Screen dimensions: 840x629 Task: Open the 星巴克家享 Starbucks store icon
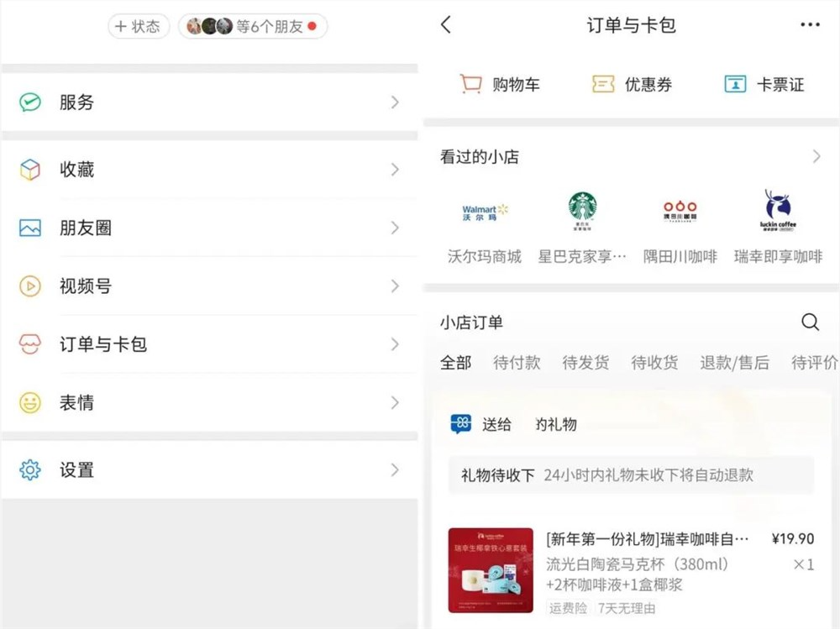(x=582, y=212)
